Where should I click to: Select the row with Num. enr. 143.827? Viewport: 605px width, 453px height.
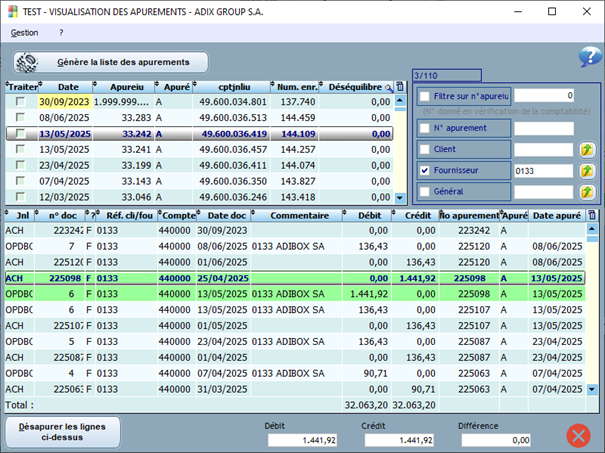(199, 181)
